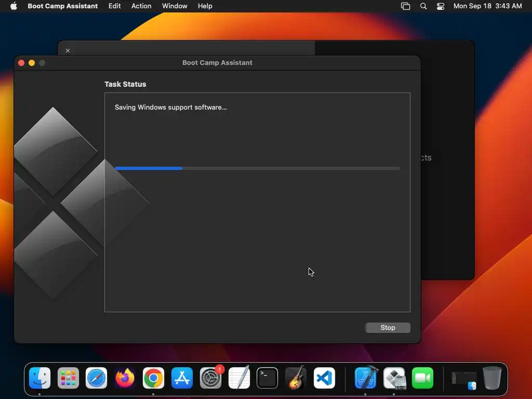The image size is (532, 399).
Task: Launch Google Chrome from the Dock
Action: pyautogui.click(x=153, y=378)
